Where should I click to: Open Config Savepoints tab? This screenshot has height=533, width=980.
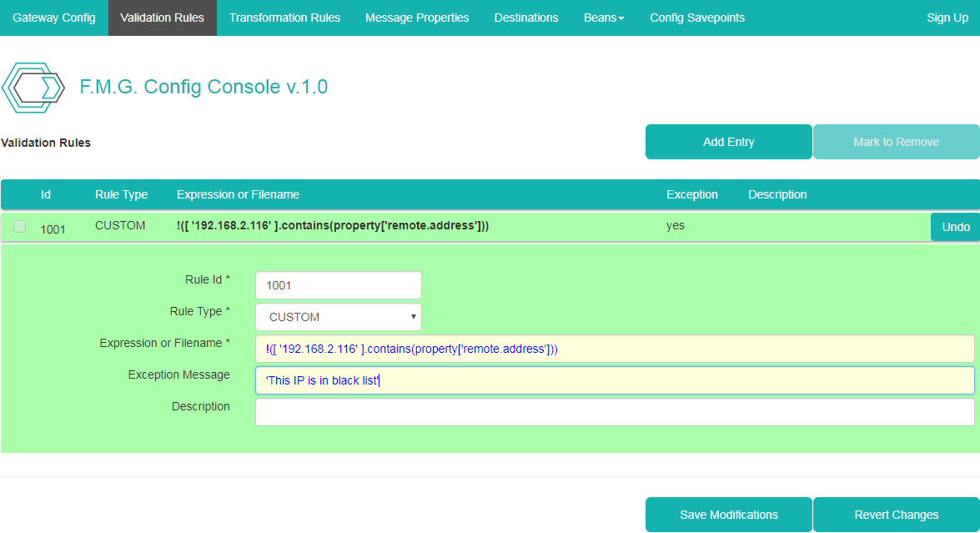pos(697,18)
